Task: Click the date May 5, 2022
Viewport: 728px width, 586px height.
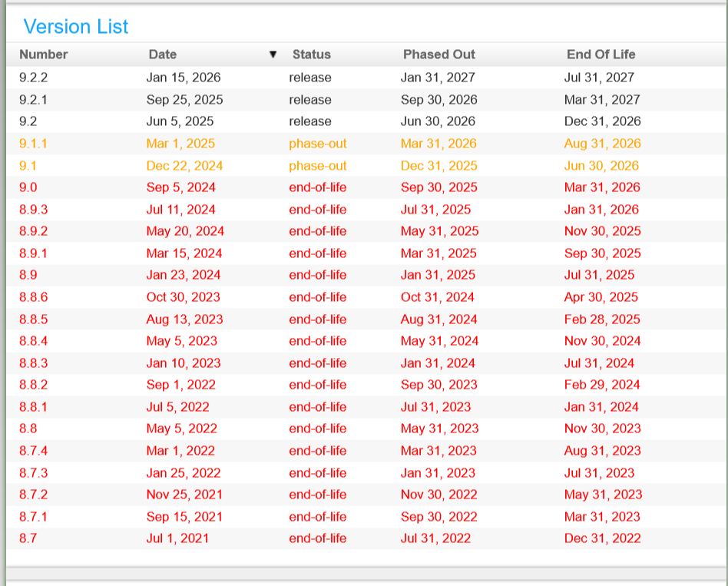Action: pos(181,429)
